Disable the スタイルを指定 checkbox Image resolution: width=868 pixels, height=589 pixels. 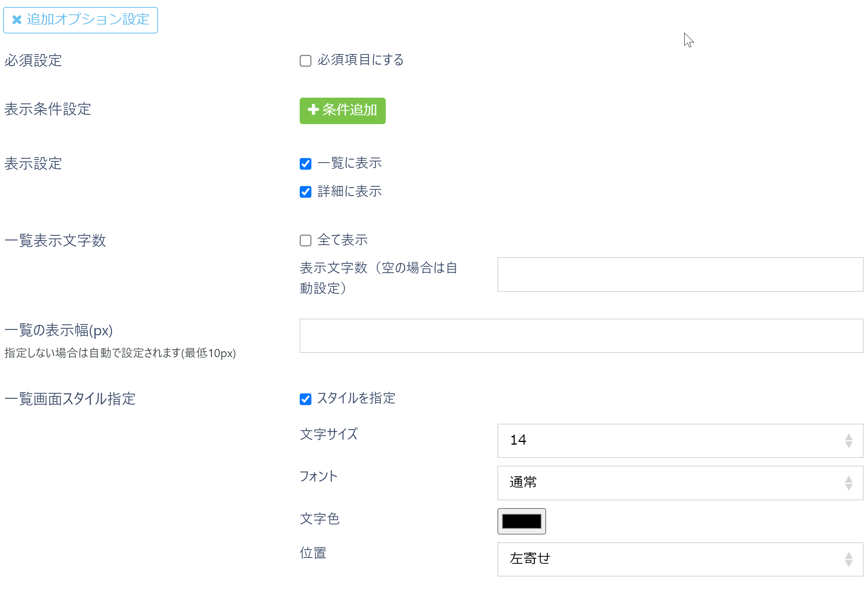coord(305,399)
